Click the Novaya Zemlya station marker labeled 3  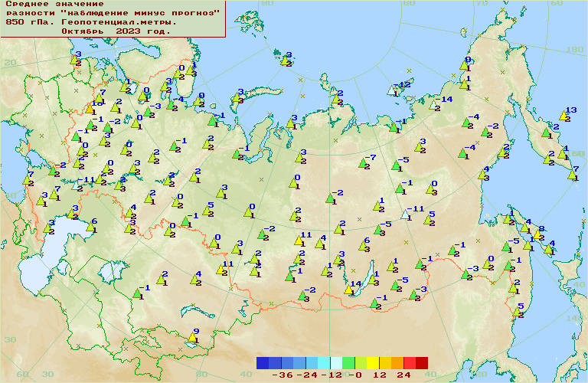click(237, 97)
